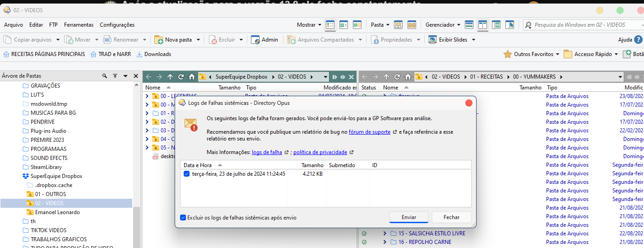Open the logs de falha link
This screenshot has width=644, height=248.
click(x=267, y=152)
